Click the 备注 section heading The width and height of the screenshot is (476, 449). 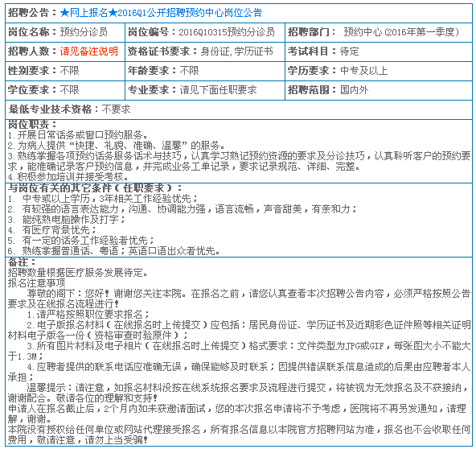coord(22,262)
